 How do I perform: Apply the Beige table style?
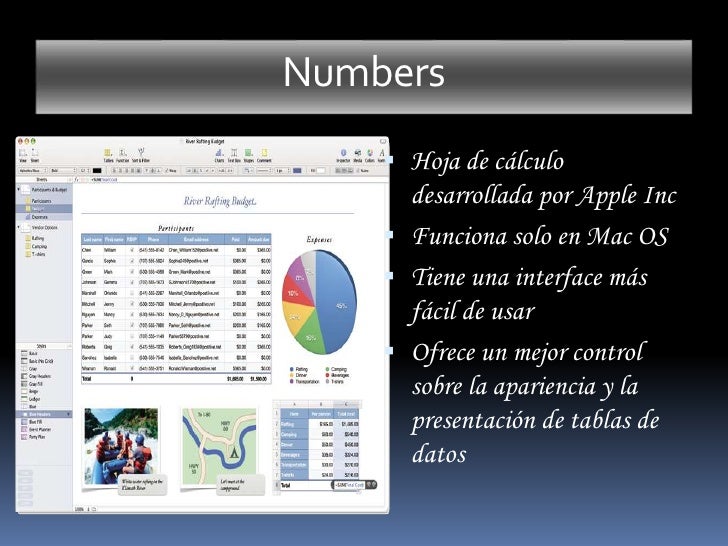tap(30, 391)
